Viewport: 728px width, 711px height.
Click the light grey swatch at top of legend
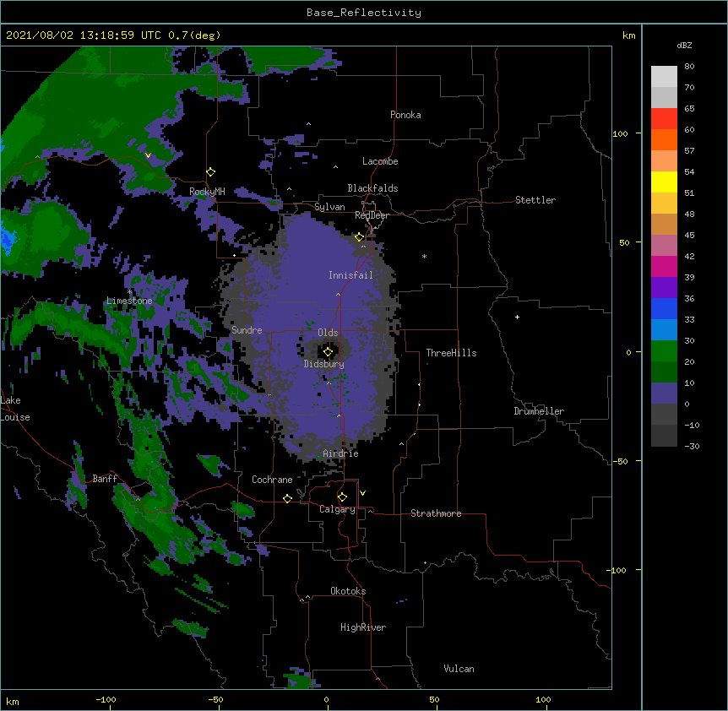click(x=664, y=77)
